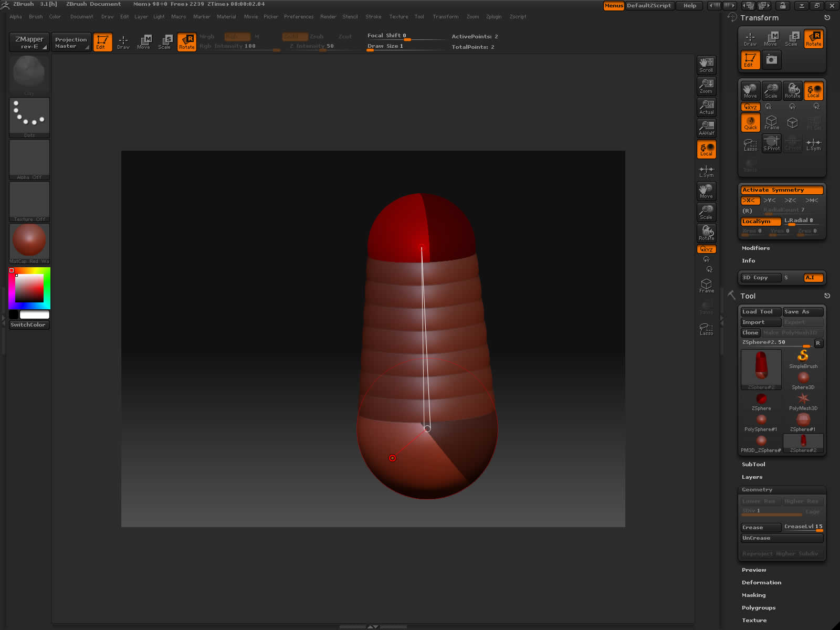Enable the Lasso selection icon in Transform palette
The width and height of the screenshot is (840, 630).
click(x=750, y=143)
